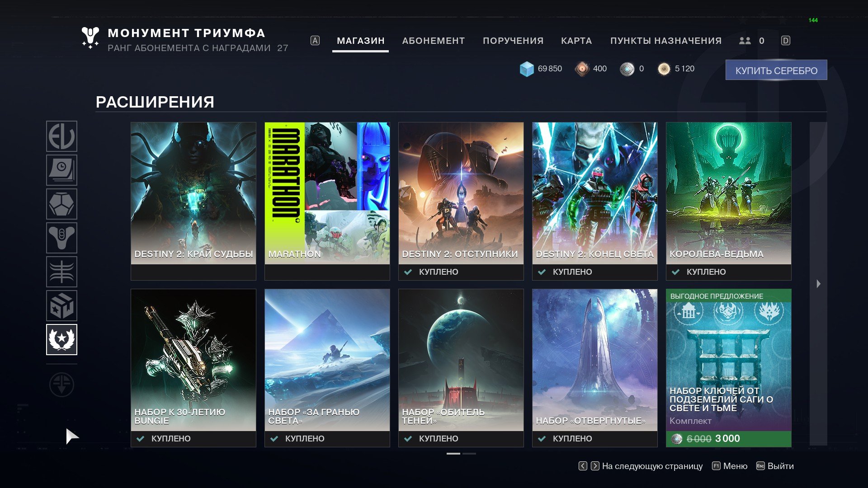
Task: Click the F1 key icon for Меню
Action: [716, 466]
